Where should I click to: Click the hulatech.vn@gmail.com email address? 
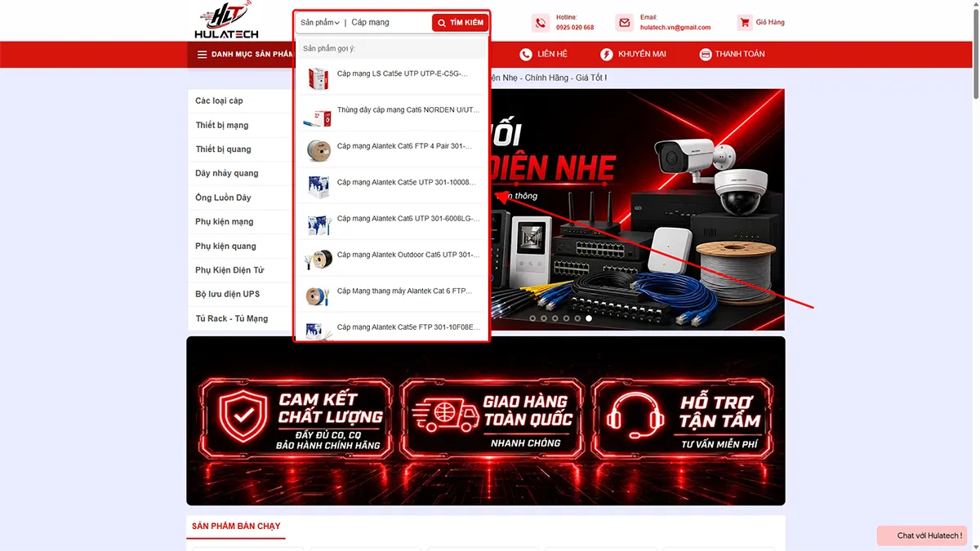pos(675,28)
